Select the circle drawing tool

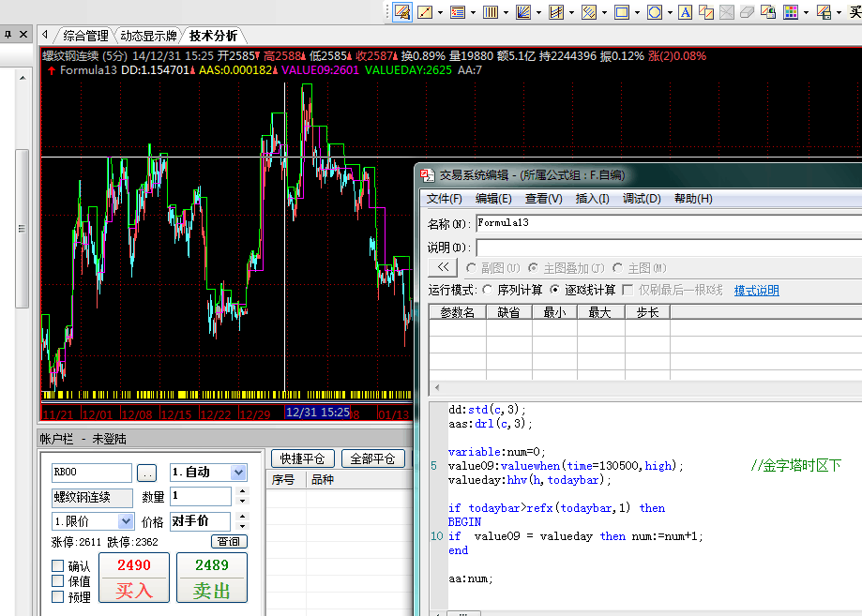tap(654, 12)
